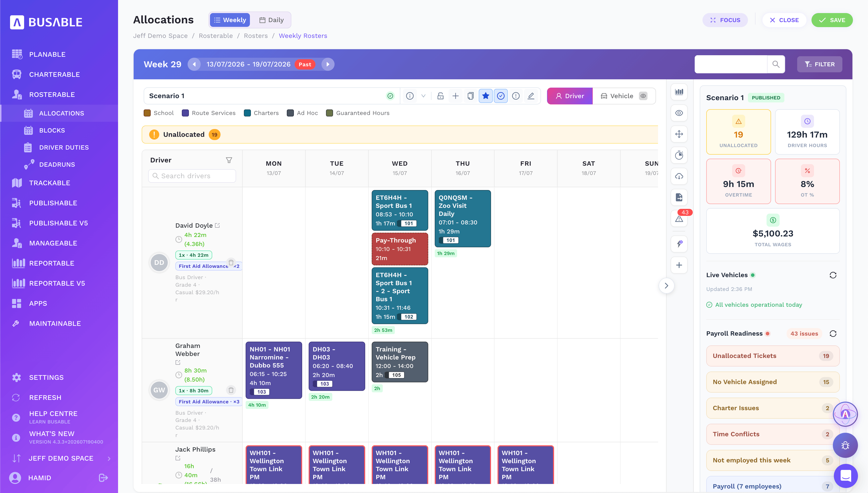Click the stopwatch timer icon in side toolbar
The image size is (868, 493).
679,155
